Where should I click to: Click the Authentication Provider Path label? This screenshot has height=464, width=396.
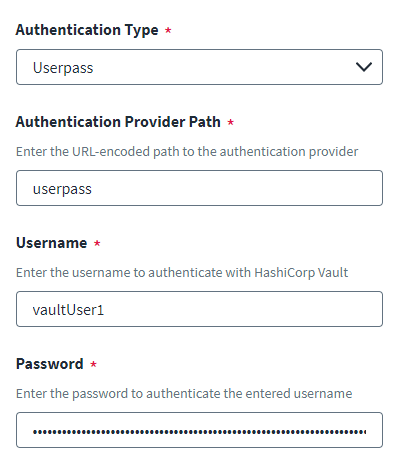pyautogui.click(x=118, y=122)
